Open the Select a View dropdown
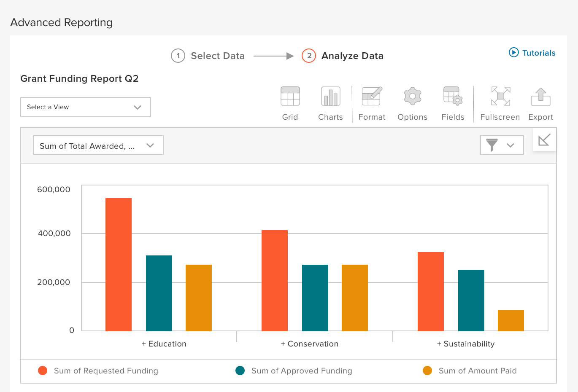578x392 pixels. [85, 107]
